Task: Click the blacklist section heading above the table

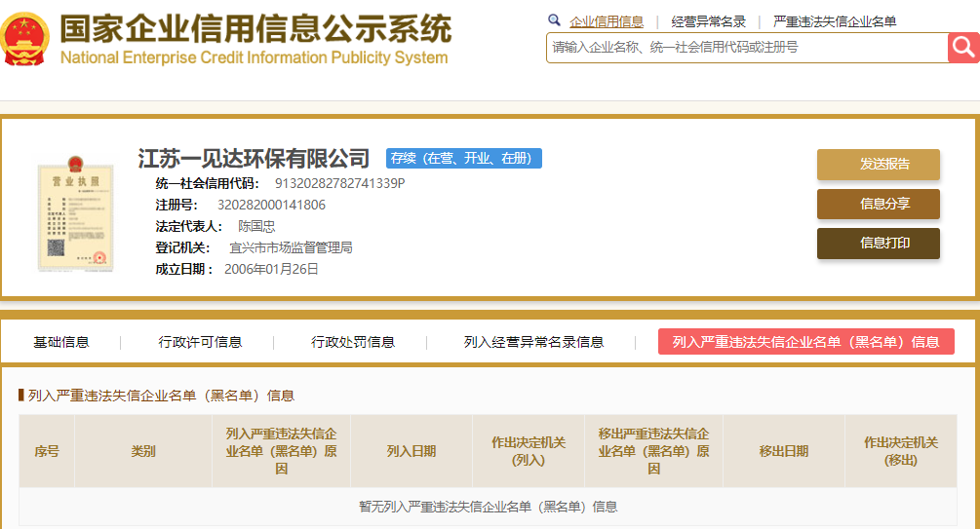Action: pos(161,396)
